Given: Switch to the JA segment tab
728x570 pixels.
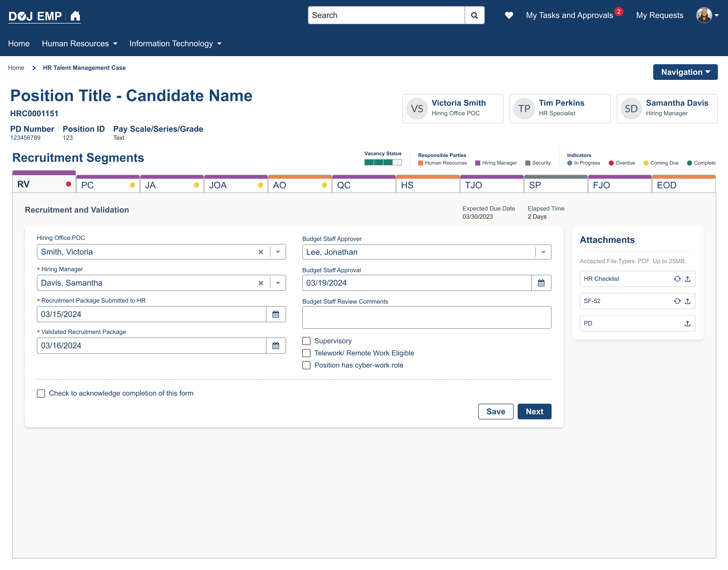Looking at the screenshot, I should (x=172, y=184).
